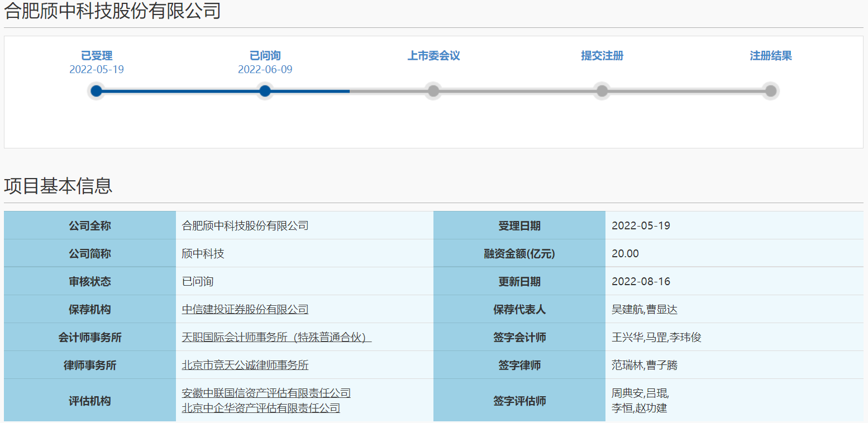Viewport: 868px width, 423px height.
Task: Click the 签字评估师 header cell
Action: tap(519, 401)
